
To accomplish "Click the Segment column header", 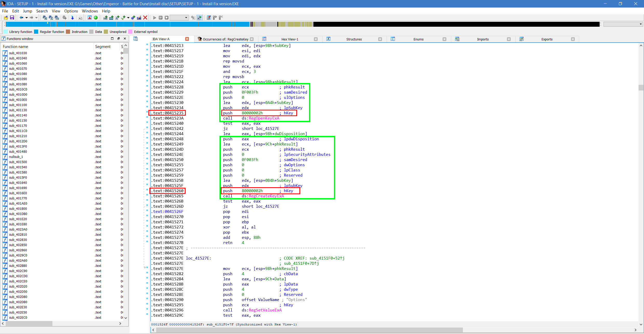I will (103, 47).
